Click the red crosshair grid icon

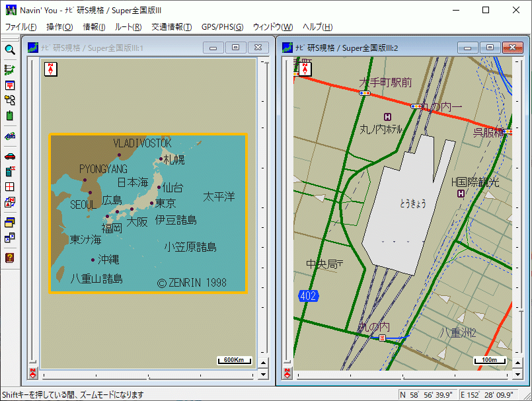(10, 186)
